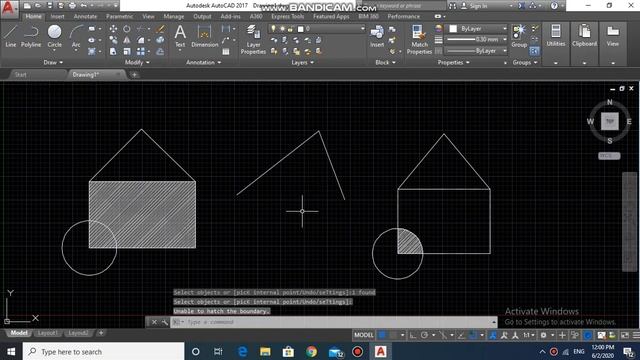
Task: Toggle the group selection button in Groups panel
Action: pyautogui.click(x=534, y=51)
